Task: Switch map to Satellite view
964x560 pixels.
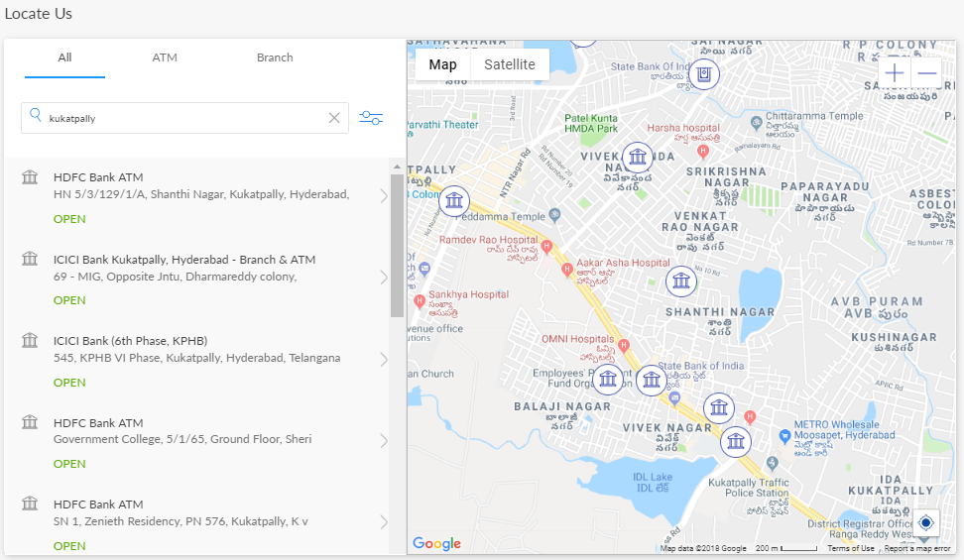Action: pyautogui.click(x=509, y=64)
